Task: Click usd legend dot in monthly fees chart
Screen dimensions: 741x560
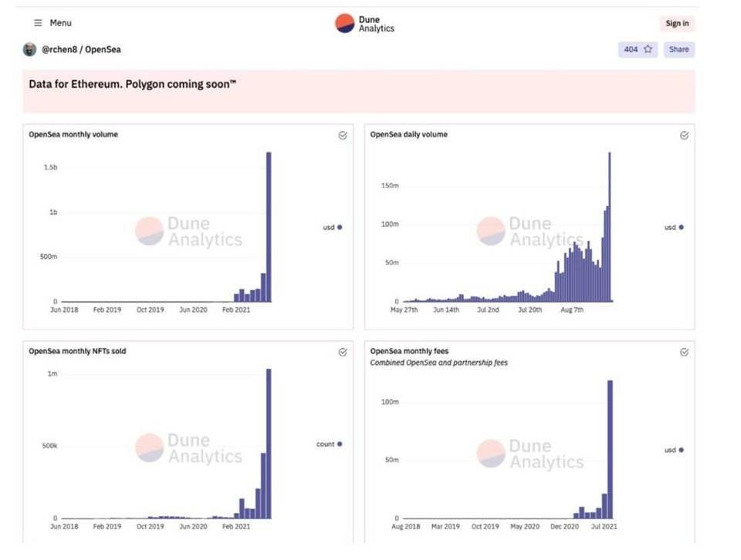Action: 682,450
